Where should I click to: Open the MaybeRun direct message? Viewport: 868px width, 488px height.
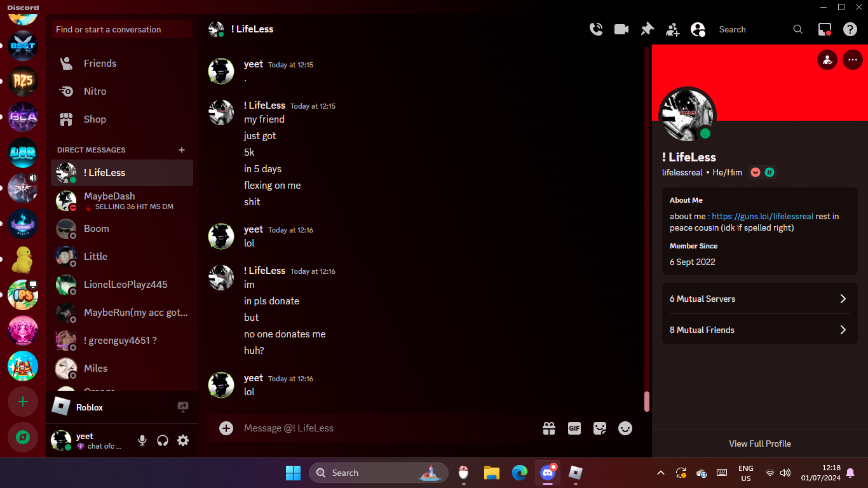click(122, 313)
